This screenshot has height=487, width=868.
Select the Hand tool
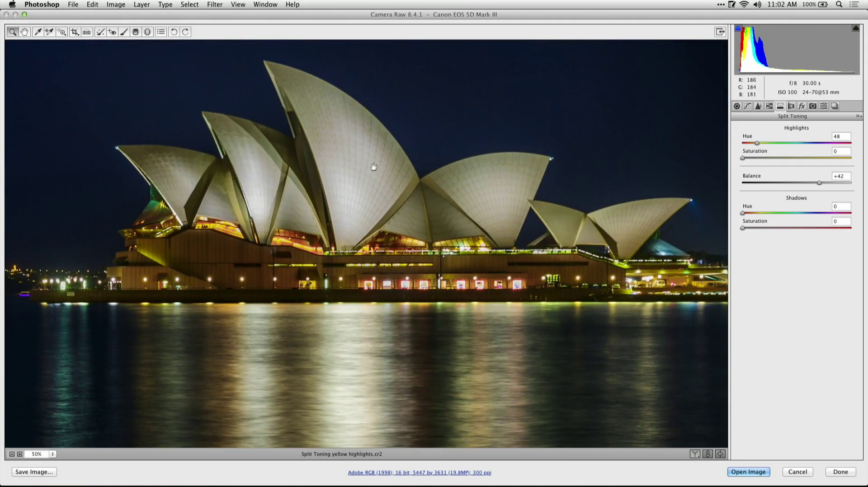point(24,32)
